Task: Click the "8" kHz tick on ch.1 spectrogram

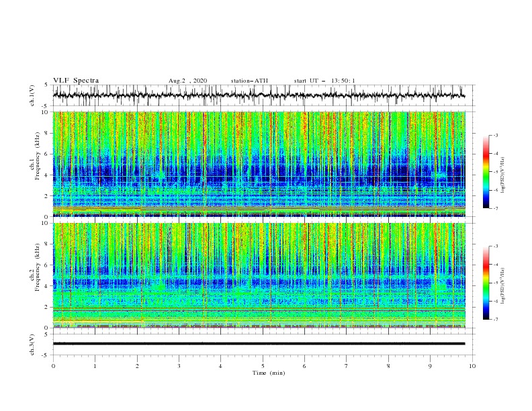Action: tap(47, 133)
